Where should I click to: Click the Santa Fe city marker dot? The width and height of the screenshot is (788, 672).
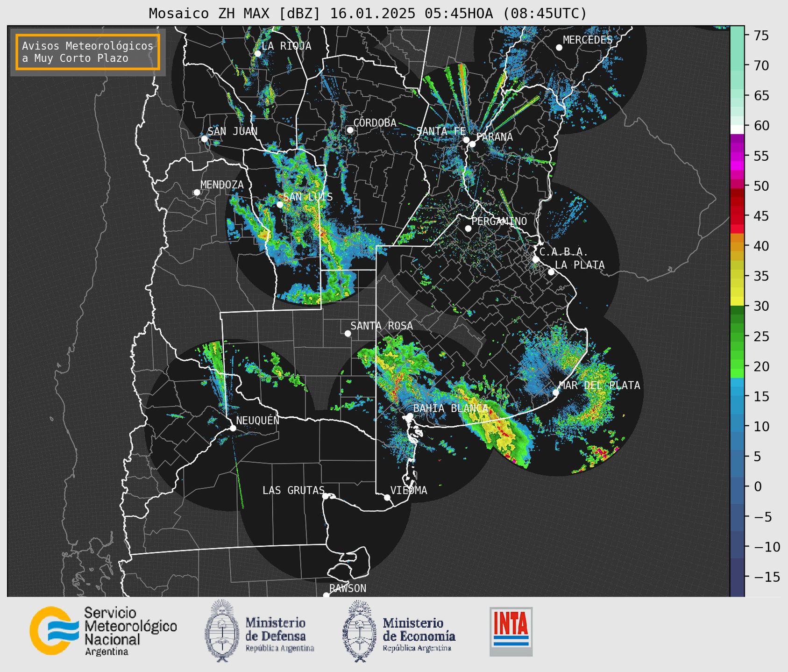(x=466, y=140)
